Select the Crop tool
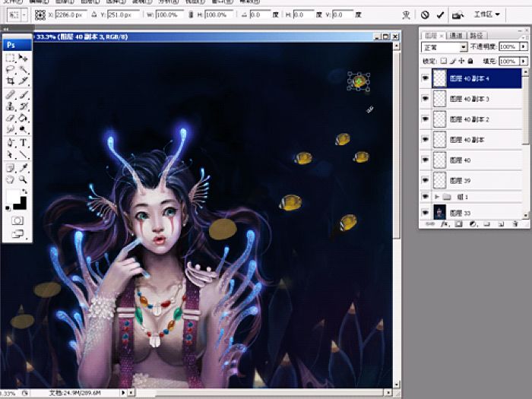Screen dimensions: 532x399 (10, 81)
